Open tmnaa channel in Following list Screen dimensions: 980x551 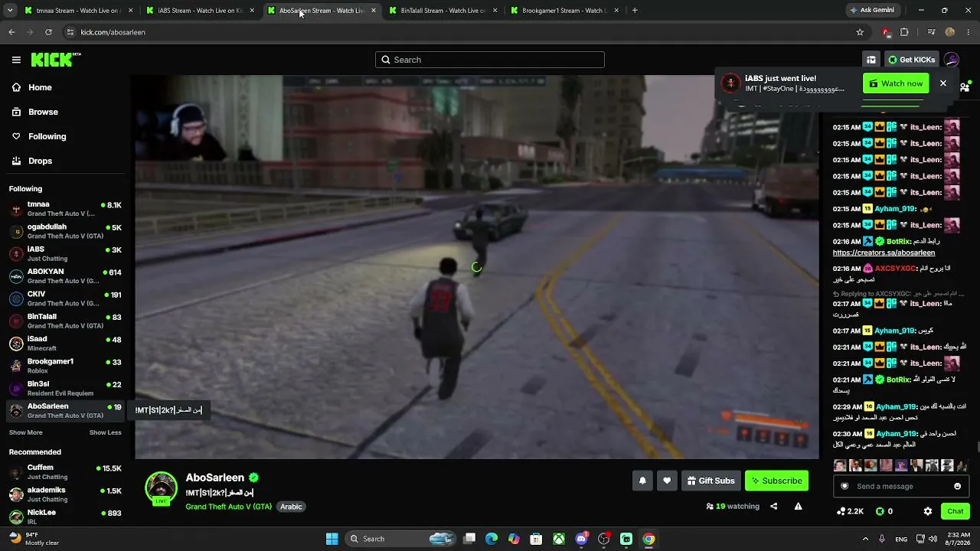click(65, 209)
